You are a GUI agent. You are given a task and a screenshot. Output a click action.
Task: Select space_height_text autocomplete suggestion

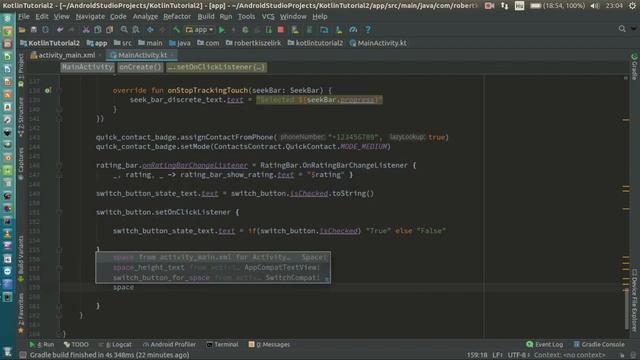click(x=213, y=267)
